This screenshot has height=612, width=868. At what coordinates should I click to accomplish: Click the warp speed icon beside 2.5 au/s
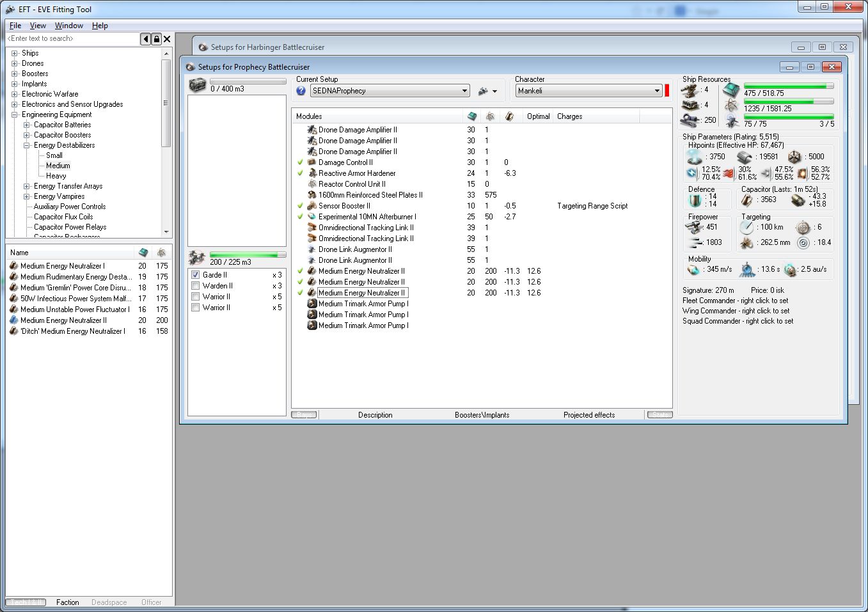[791, 270]
